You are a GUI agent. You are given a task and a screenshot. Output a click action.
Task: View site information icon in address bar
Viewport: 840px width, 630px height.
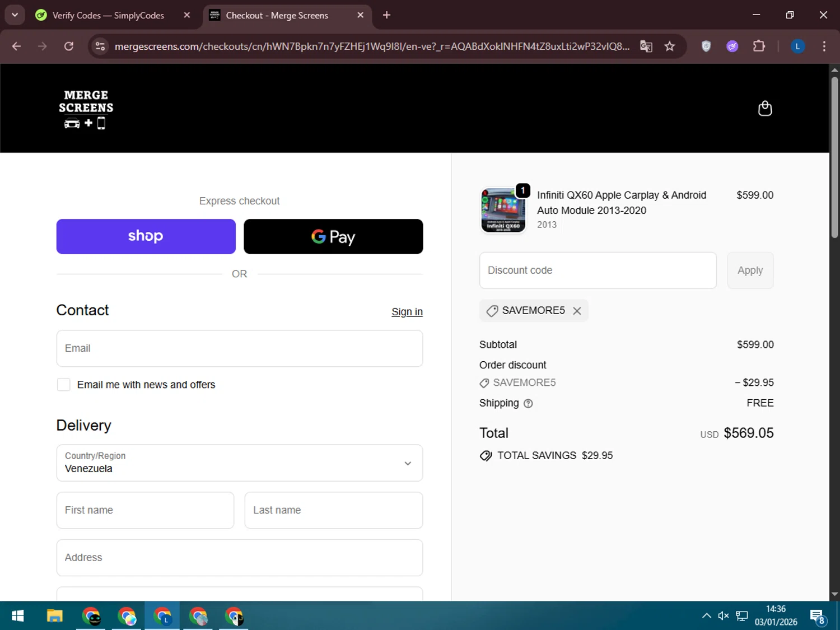[x=100, y=46]
